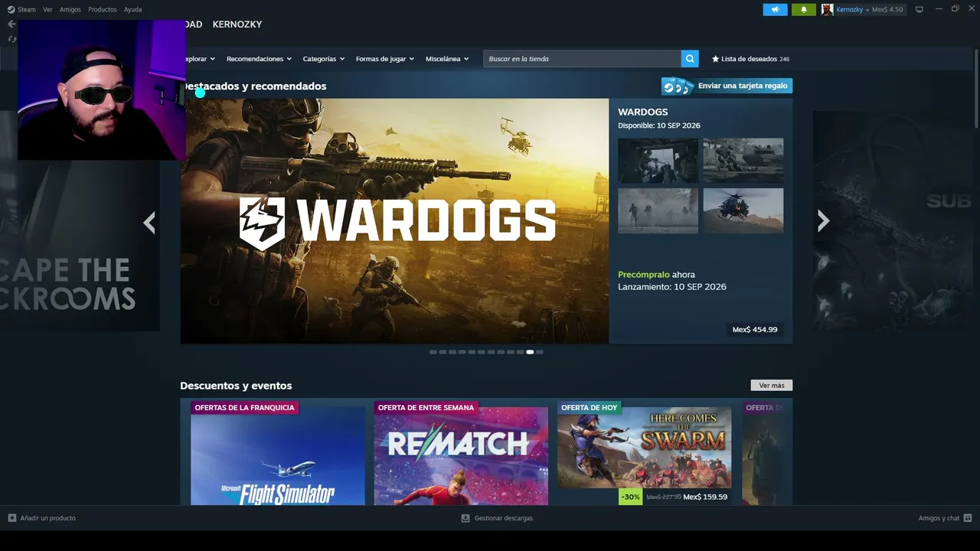Open the green notifications bell

click(x=803, y=9)
